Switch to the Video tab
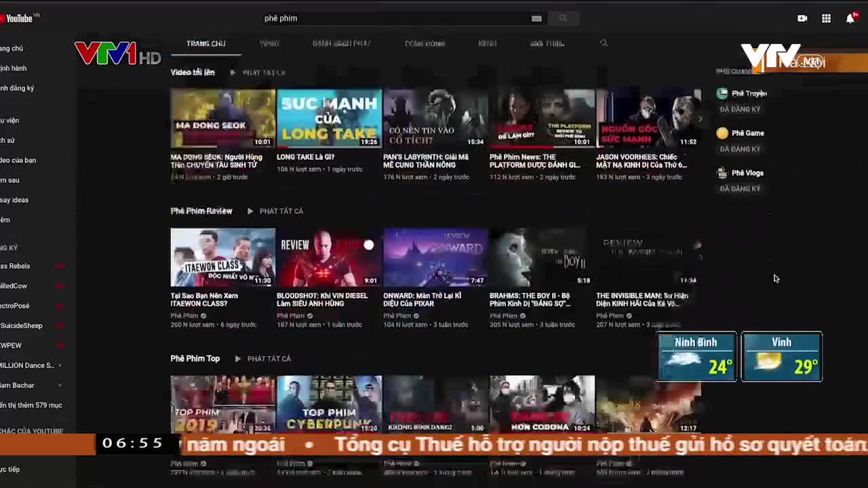The height and width of the screenshot is (488, 868). [269, 43]
